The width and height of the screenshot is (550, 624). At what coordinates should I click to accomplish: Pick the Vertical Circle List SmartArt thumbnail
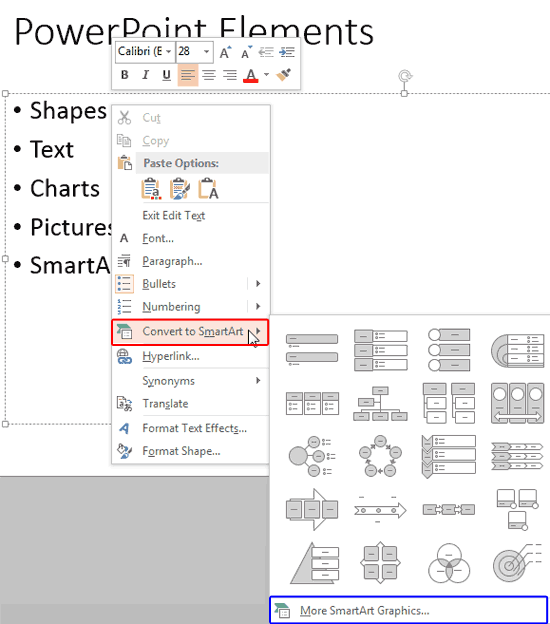tap(449, 350)
